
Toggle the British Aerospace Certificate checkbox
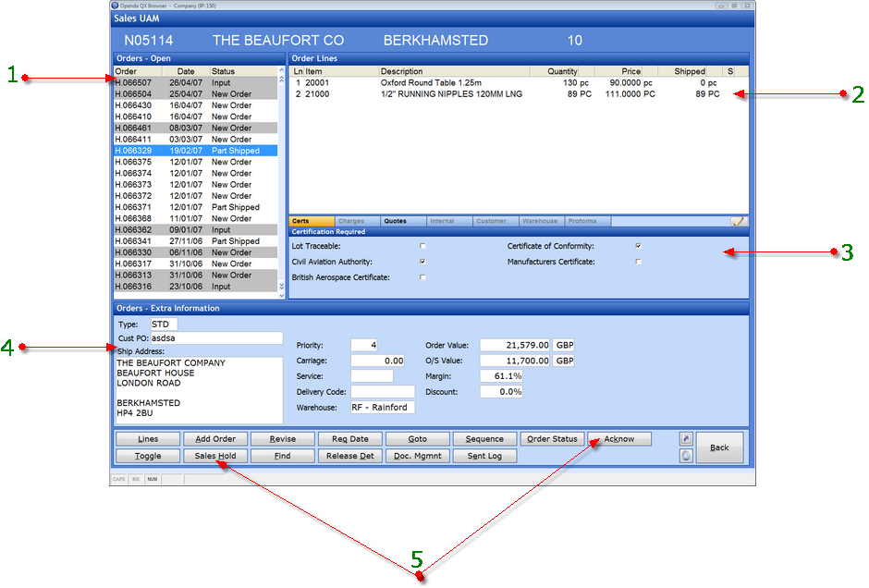coord(422,277)
